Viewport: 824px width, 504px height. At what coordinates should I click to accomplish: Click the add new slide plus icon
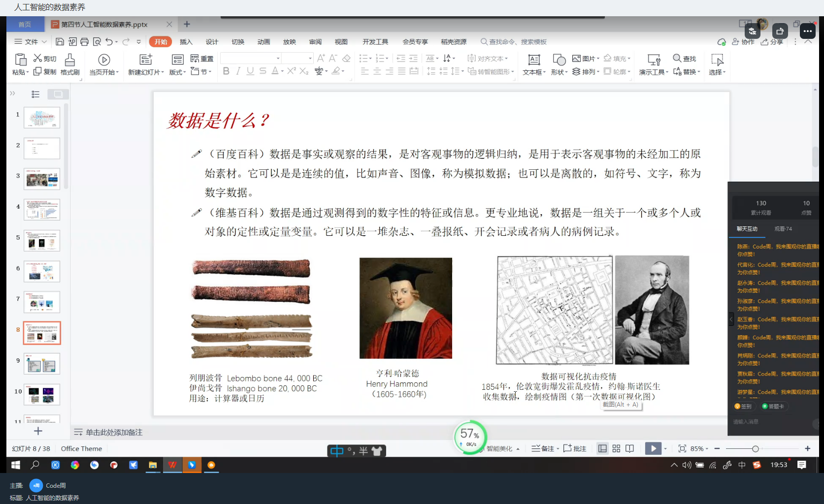coord(38,431)
